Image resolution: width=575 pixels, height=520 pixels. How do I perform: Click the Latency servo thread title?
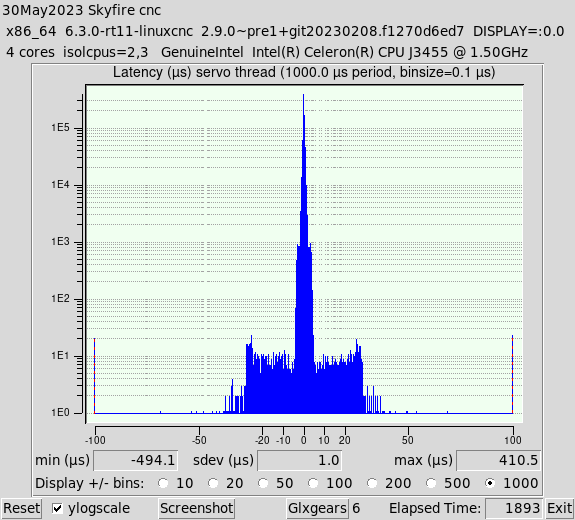point(304,72)
